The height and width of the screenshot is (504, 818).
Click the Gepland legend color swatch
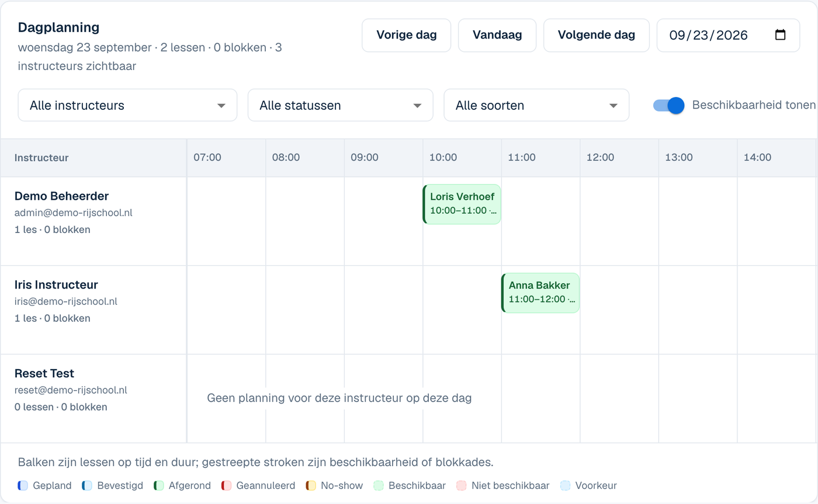23,485
